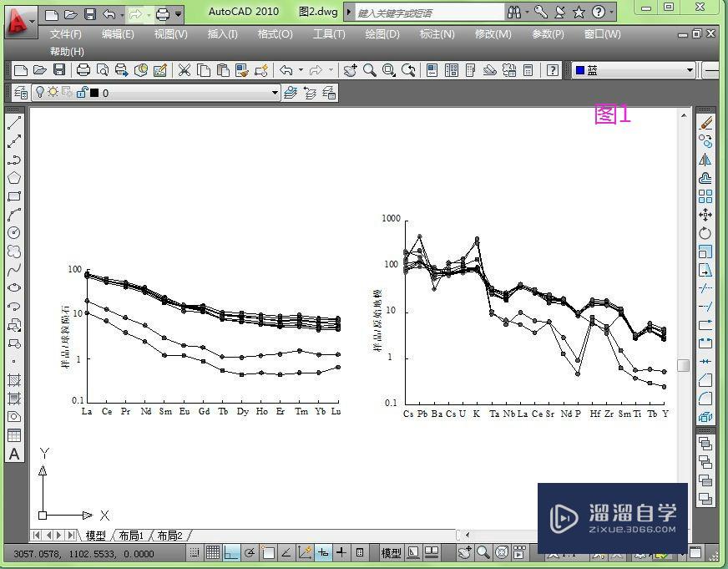Image resolution: width=728 pixels, height=569 pixels.
Task: Activate the Zoom realtime magnifier
Action: [370, 70]
